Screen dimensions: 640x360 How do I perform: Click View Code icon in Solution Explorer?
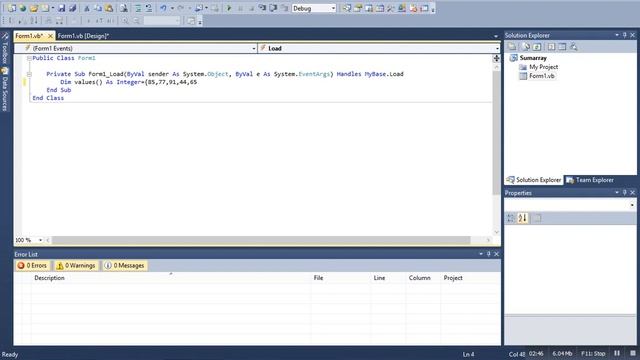coord(551,47)
